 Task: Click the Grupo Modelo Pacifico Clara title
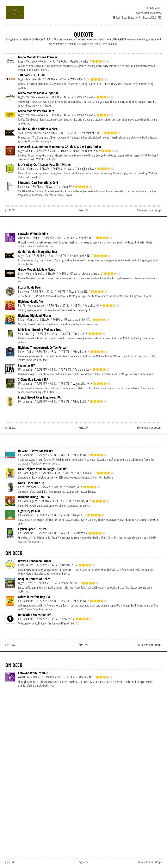tap(36, 111)
